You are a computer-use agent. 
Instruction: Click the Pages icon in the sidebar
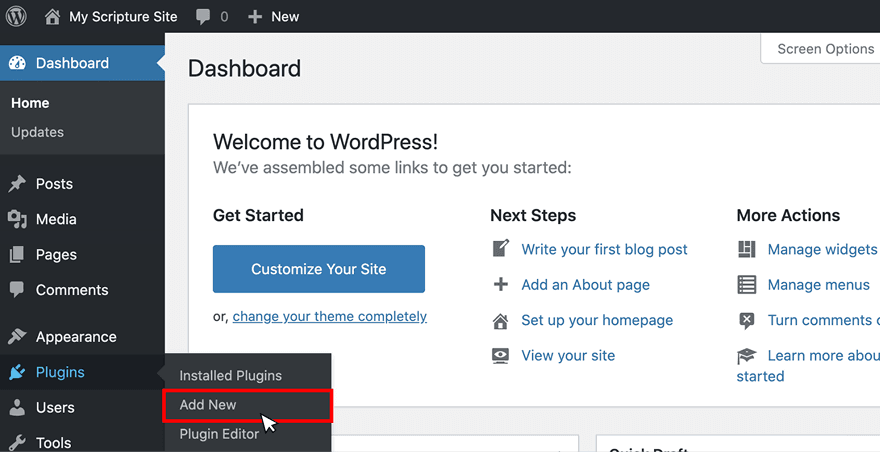(17, 254)
